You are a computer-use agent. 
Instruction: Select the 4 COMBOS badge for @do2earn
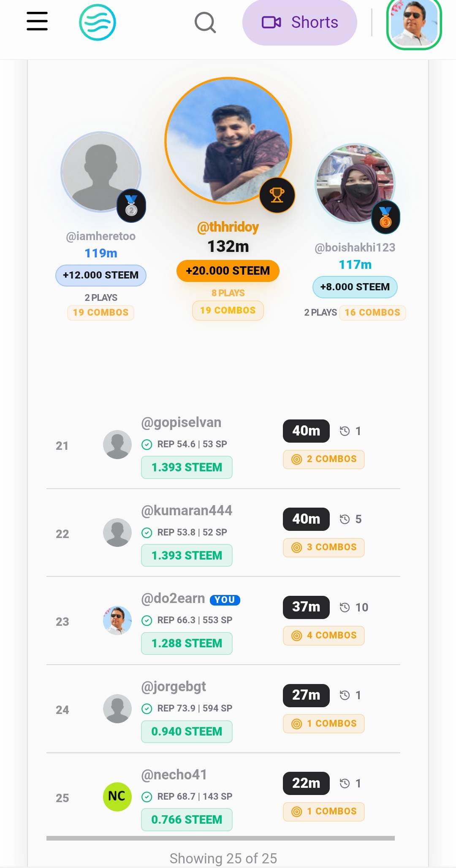[x=324, y=635]
